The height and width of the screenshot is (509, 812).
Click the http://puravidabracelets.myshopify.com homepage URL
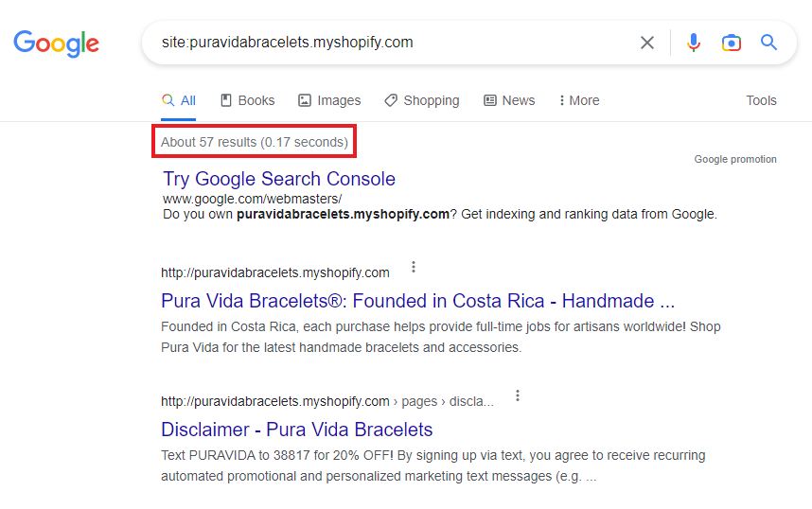275,272
